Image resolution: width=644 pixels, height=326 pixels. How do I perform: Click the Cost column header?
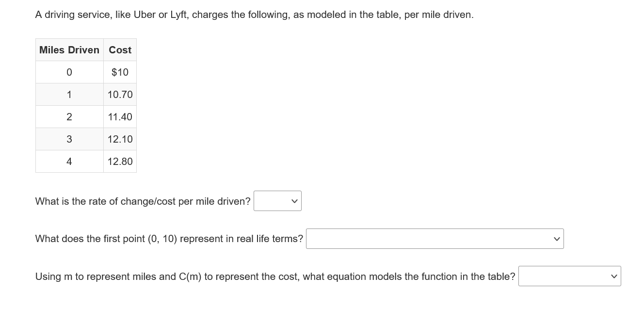tap(119, 49)
